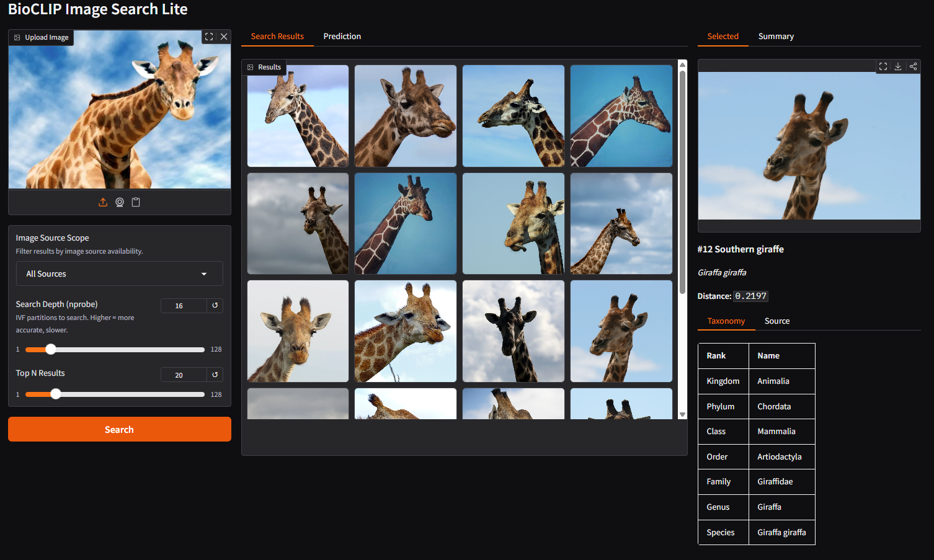
Task: Clear the uploaded giraffe image
Action: (x=224, y=37)
